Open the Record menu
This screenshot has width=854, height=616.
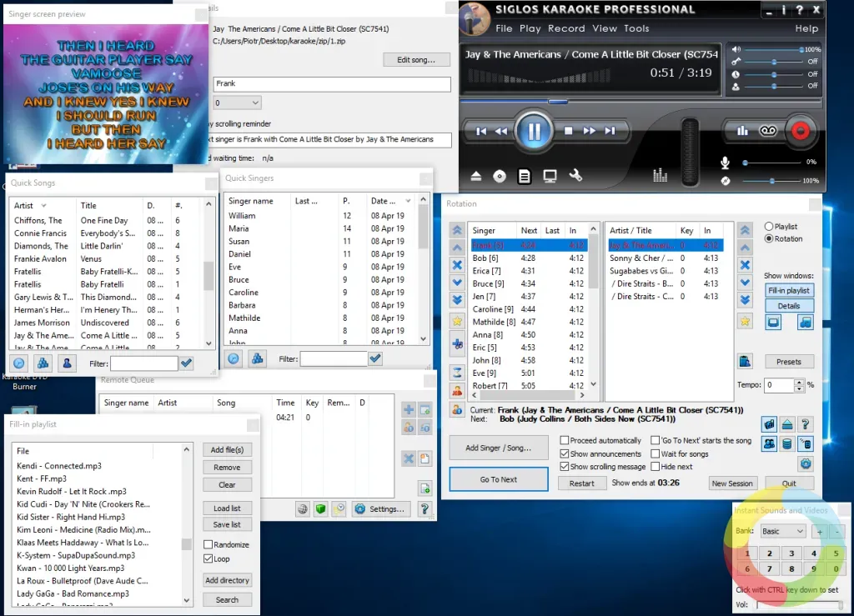point(566,28)
